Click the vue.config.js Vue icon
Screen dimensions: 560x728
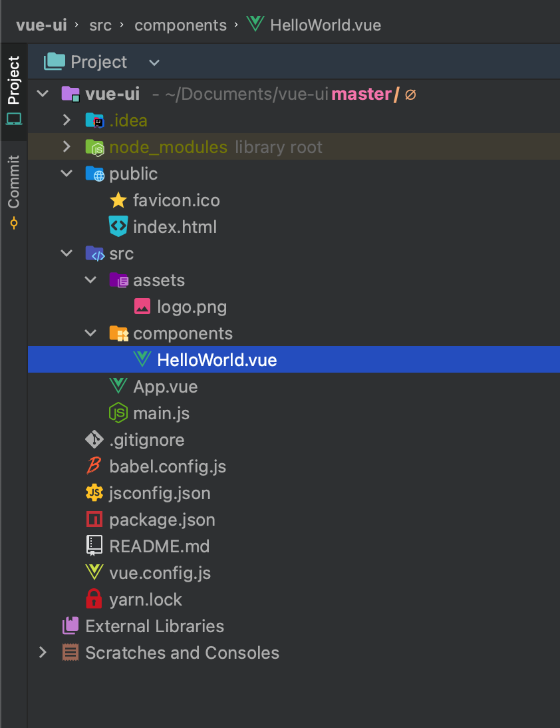pyautogui.click(x=94, y=572)
